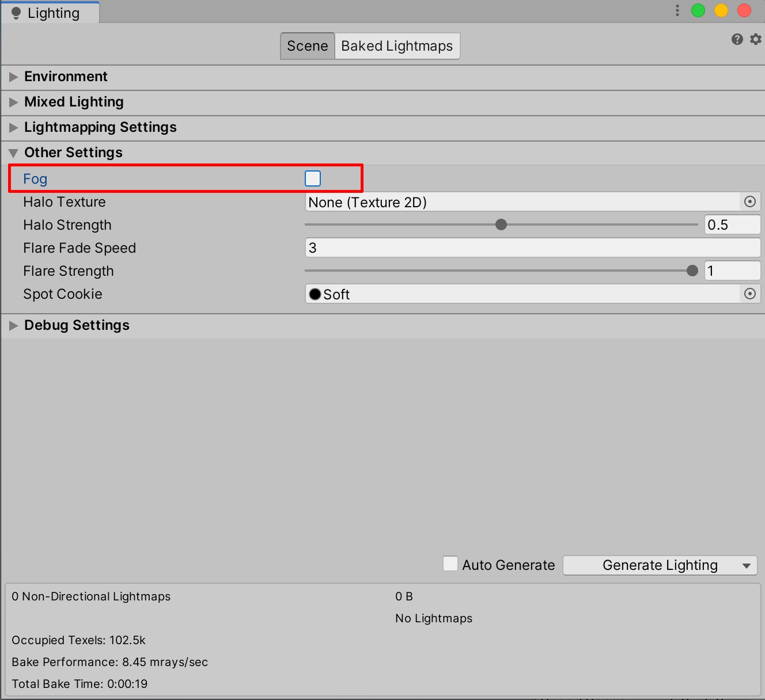The image size is (765, 700).
Task: Click the Halo Texture object picker icon
Action: coord(749,201)
